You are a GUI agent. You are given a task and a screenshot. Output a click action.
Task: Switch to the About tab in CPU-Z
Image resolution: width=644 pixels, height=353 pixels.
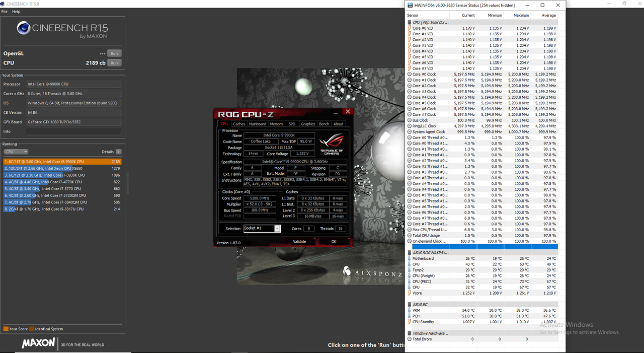tap(339, 124)
